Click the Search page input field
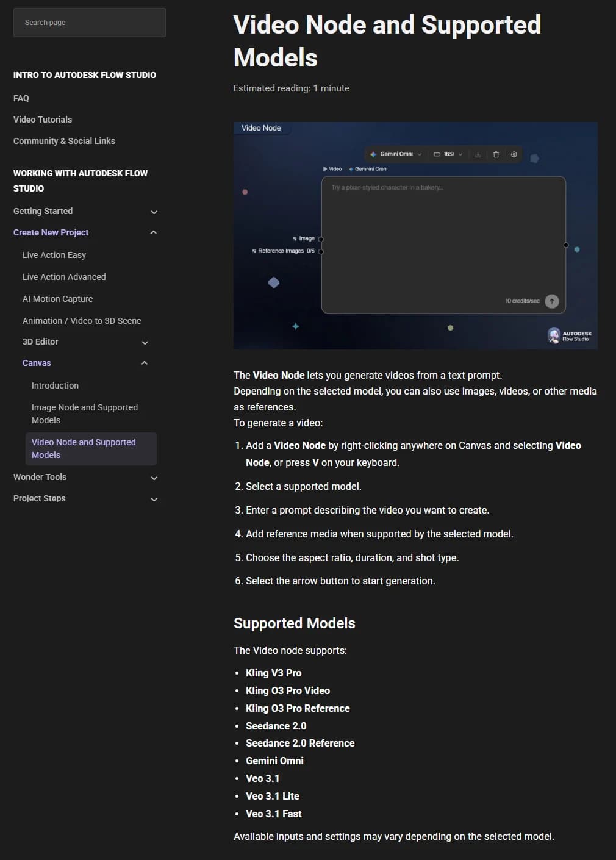Viewport: 616px width, 860px height. pyautogui.click(x=89, y=23)
